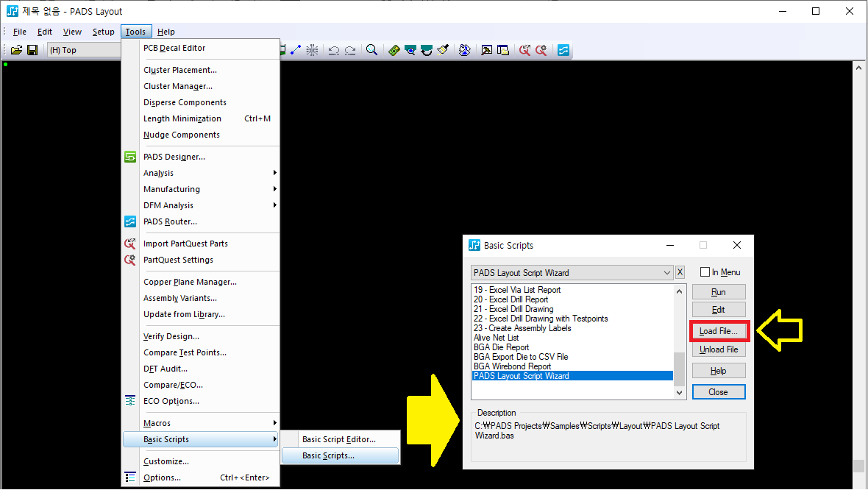Click the Edit button in Basic Scripts
Viewport: 868px width, 490px height.
coord(719,310)
